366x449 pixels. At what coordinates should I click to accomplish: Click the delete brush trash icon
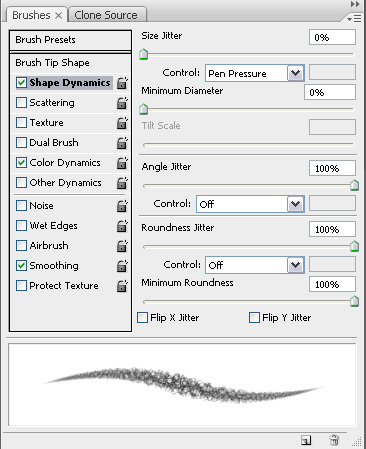pos(334,440)
